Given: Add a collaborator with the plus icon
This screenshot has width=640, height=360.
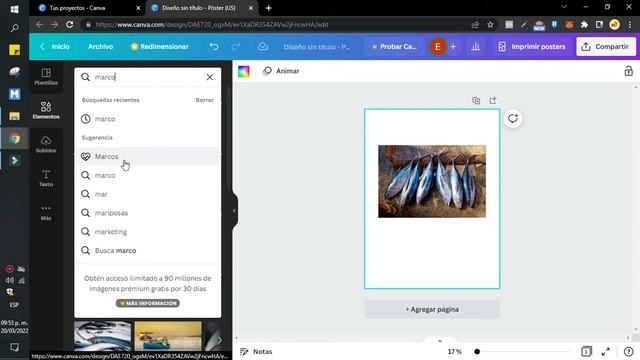Looking at the screenshot, I should click(453, 47).
